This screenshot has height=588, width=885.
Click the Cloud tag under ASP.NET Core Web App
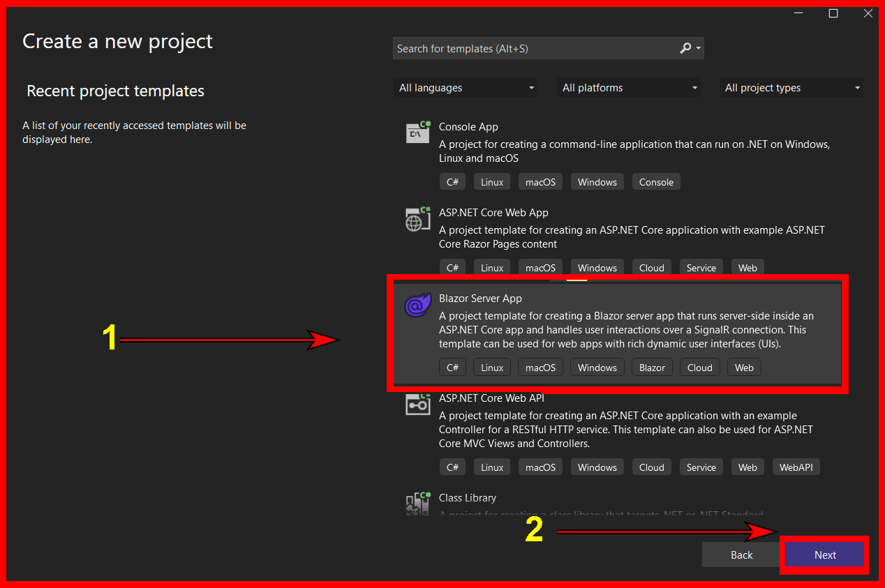click(x=651, y=267)
